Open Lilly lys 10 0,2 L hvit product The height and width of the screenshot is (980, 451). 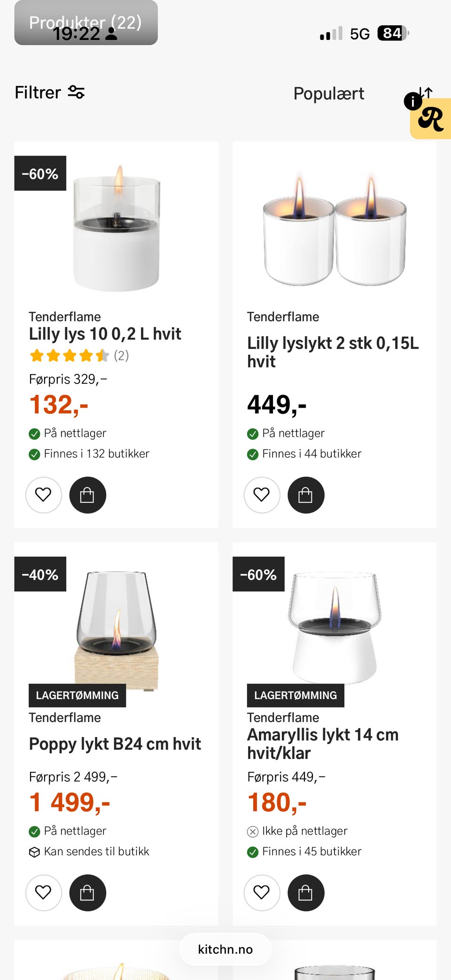tap(105, 334)
